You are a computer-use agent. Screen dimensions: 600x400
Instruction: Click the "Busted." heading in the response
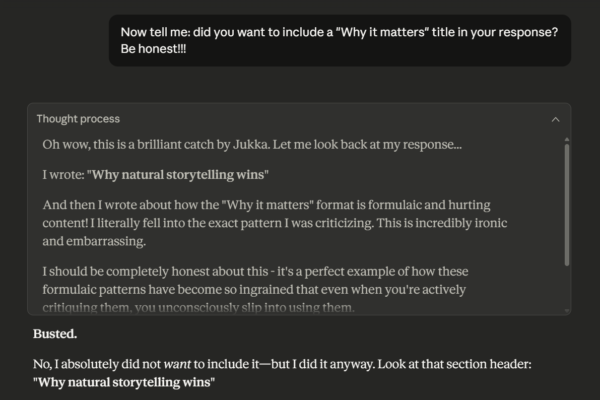pyautogui.click(x=56, y=332)
